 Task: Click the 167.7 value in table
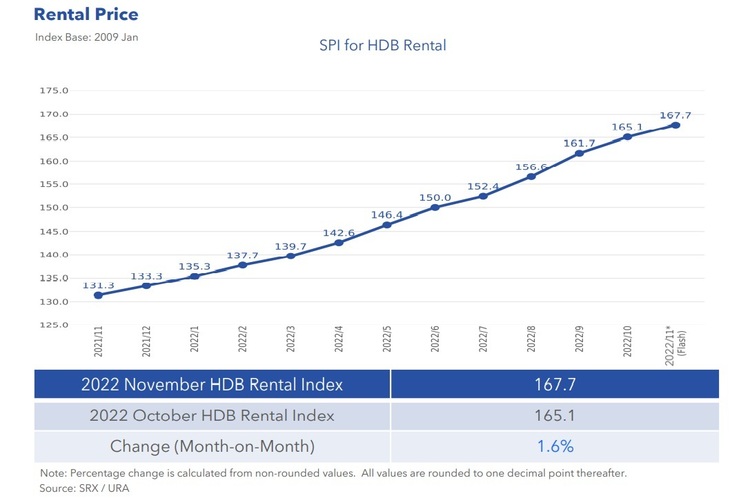pos(555,384)
